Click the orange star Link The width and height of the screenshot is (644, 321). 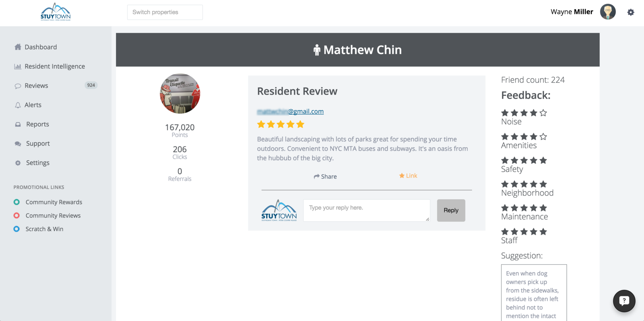click(x=408, y=176)
